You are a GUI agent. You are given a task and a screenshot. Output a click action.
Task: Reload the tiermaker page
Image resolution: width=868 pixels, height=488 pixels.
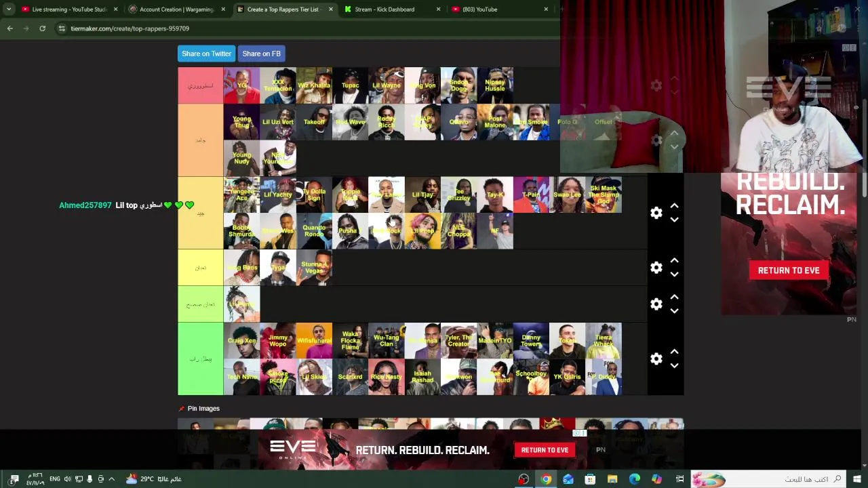pyautogui.click(x=42, y=28)
